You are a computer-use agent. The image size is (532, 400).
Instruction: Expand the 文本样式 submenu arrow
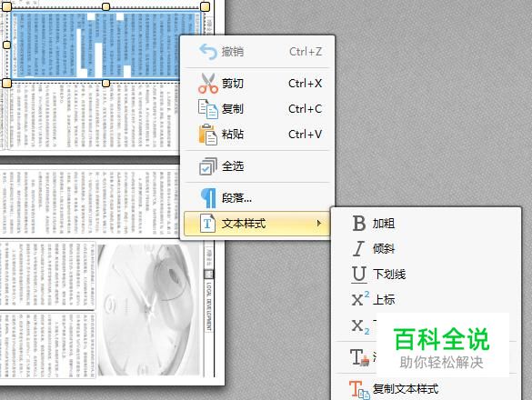pyautogui.click(x=318, y=224)
